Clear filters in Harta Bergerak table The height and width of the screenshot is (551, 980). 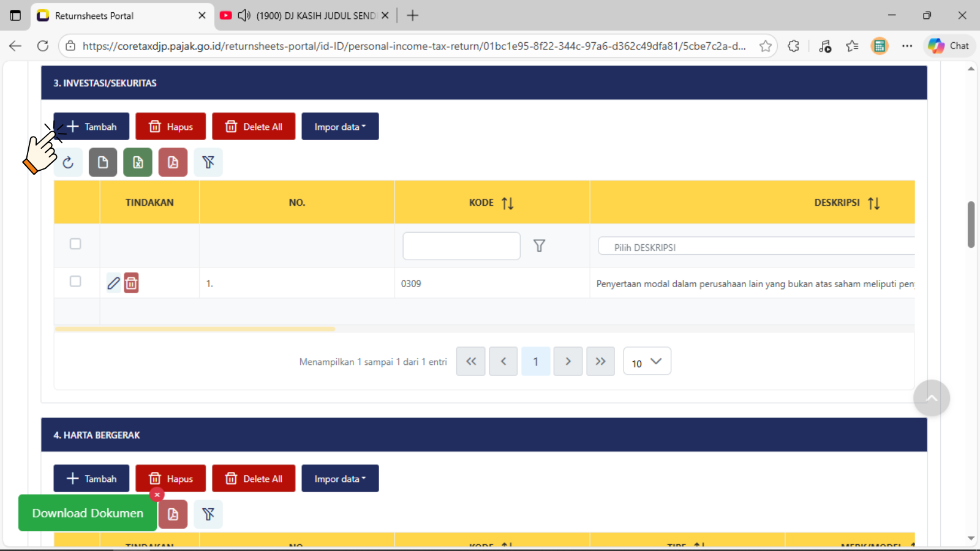coord(208,514)
